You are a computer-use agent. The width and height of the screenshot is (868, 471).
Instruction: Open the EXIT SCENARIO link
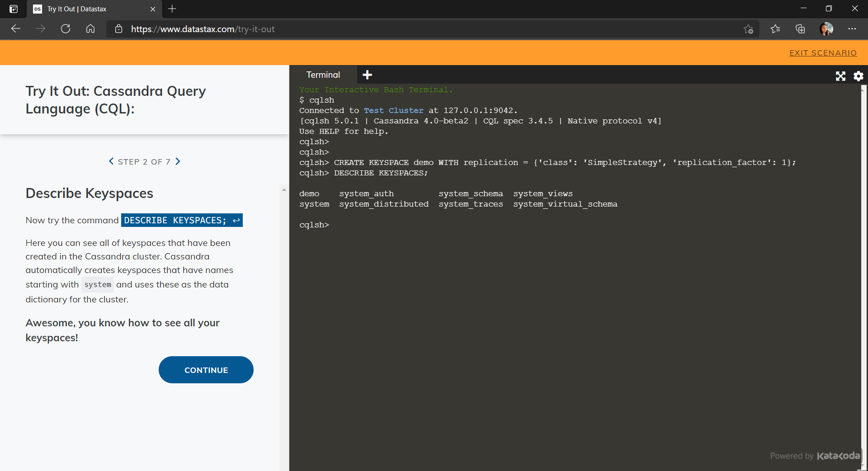coord(823,52)
